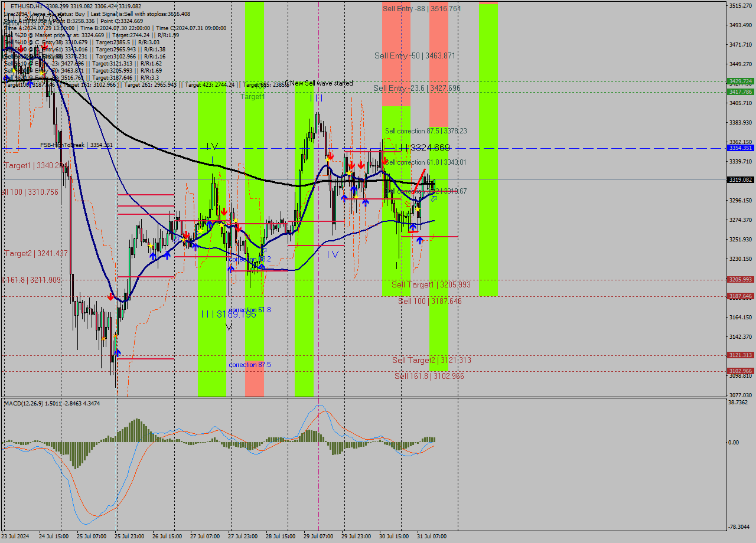
Task: Click the 3515.270 price scale value
Action: pos(741,5)
